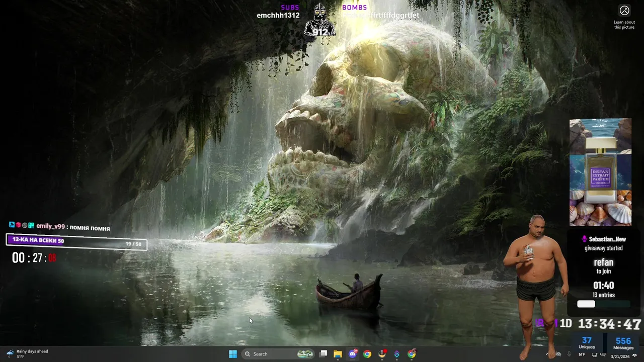Click the '13 entries' giveaway count
The image size is (644, 362).
[603, 295]
